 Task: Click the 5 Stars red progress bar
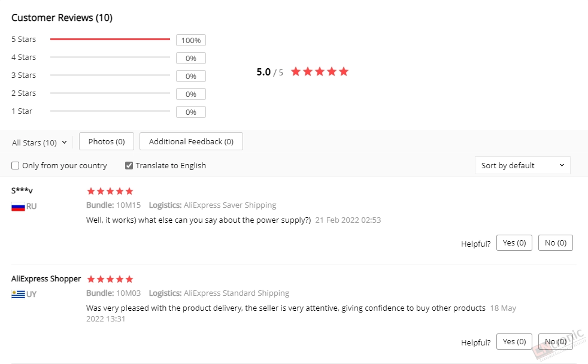110,39
